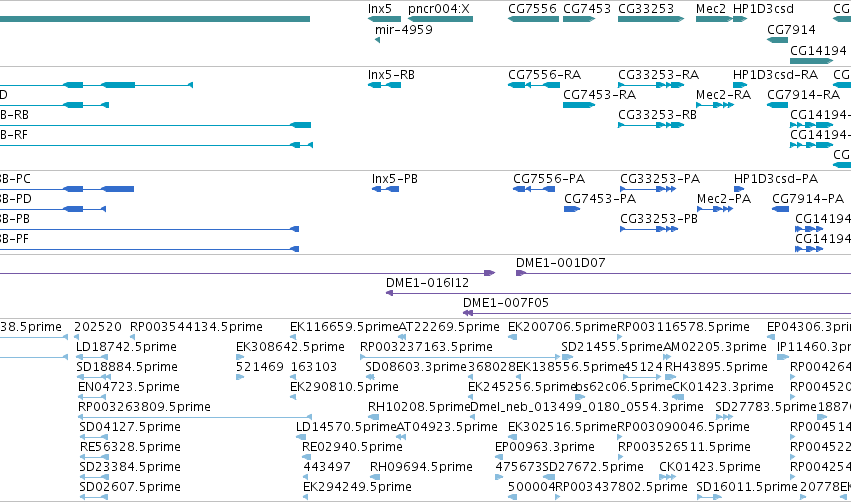Viewport: 851px width, 502px height.
Task: Select the 521469 feature label
Action: [x=260, y=367]
